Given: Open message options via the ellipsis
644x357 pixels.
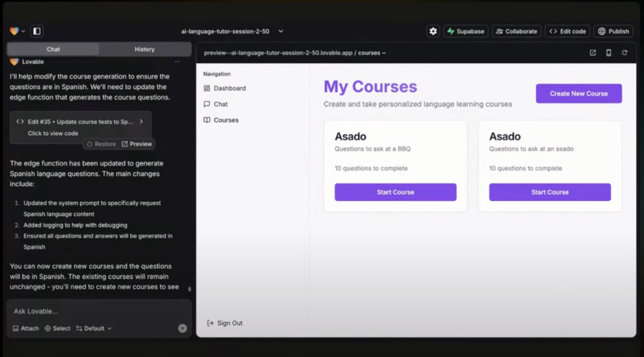Looking at the screenshot, I should tap(177, 62).
